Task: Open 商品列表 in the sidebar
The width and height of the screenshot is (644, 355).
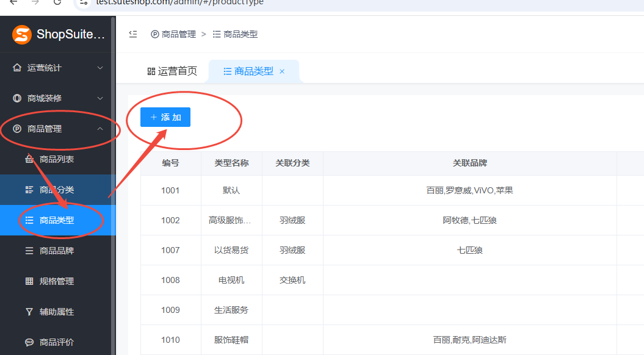Action: [x=57, y=159]
